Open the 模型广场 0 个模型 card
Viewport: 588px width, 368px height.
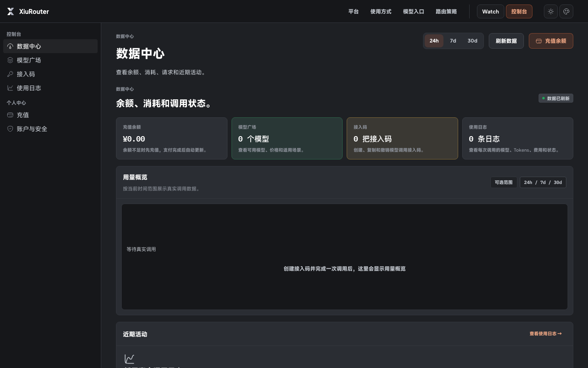pyautogui.click(x=287, y=138)
